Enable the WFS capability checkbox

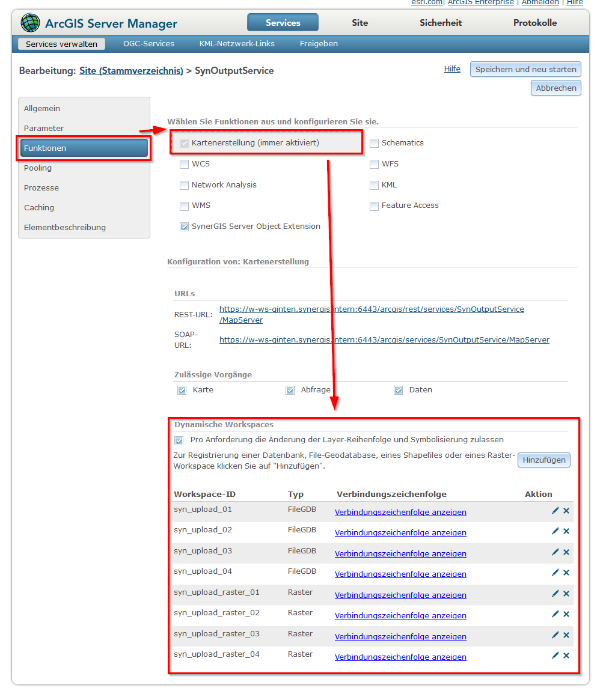pyautogui.click(x=374, y=163)
